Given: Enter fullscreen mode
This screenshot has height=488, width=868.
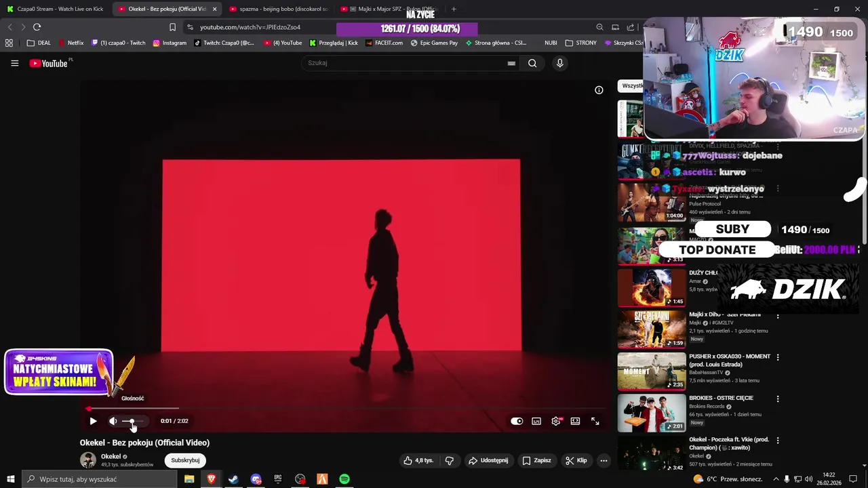Looking at the screenshot, I should 595,421.
